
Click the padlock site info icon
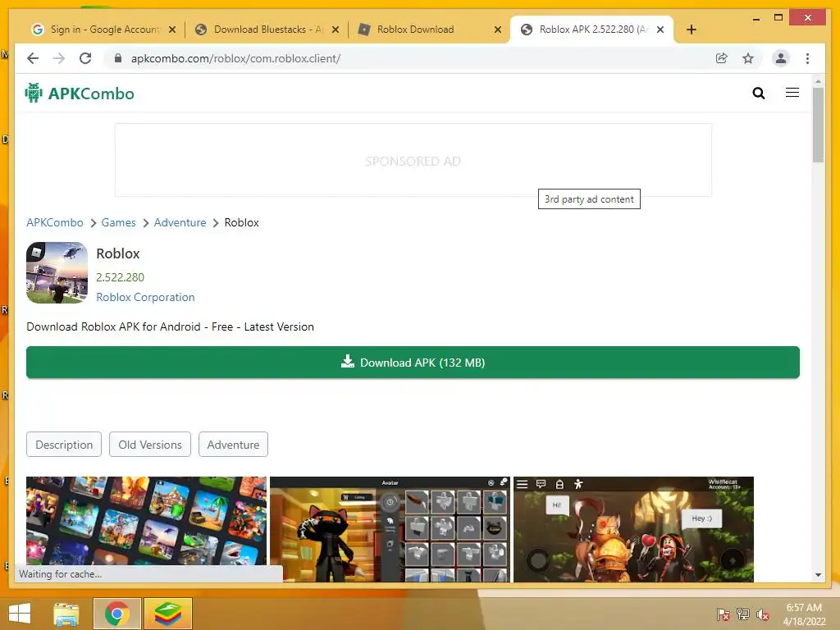[118, 58]
